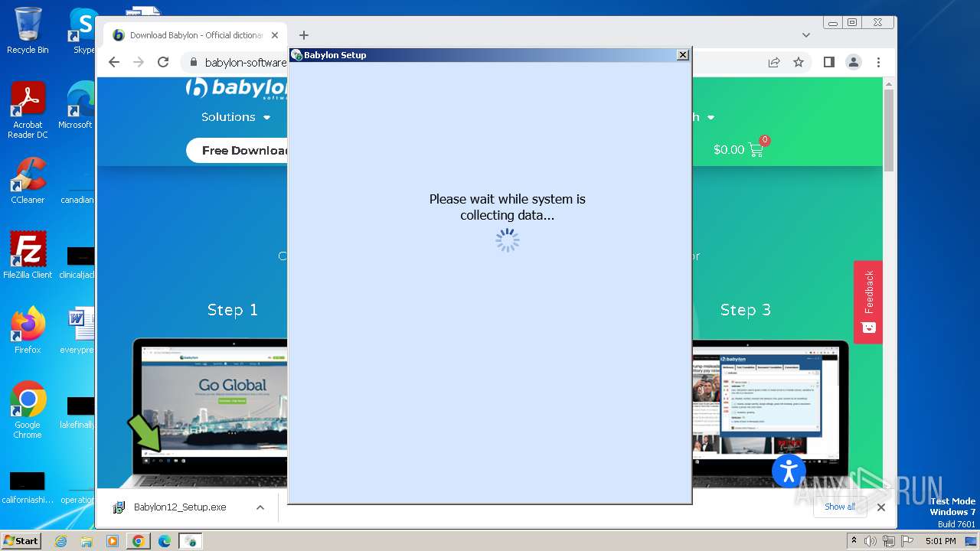This screenshot has height=551, width=980.
Task: Click Show all downloads
Action: 840,507
